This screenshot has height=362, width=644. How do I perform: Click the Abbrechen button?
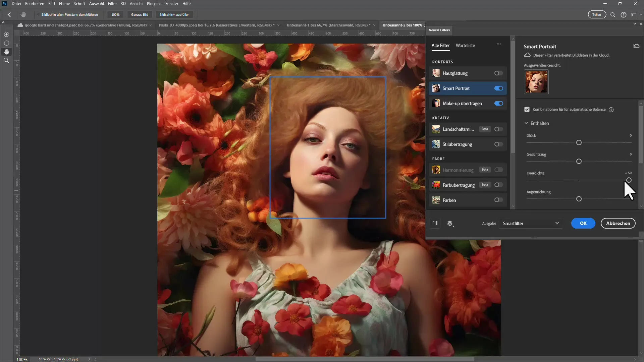tap(618, 223)
